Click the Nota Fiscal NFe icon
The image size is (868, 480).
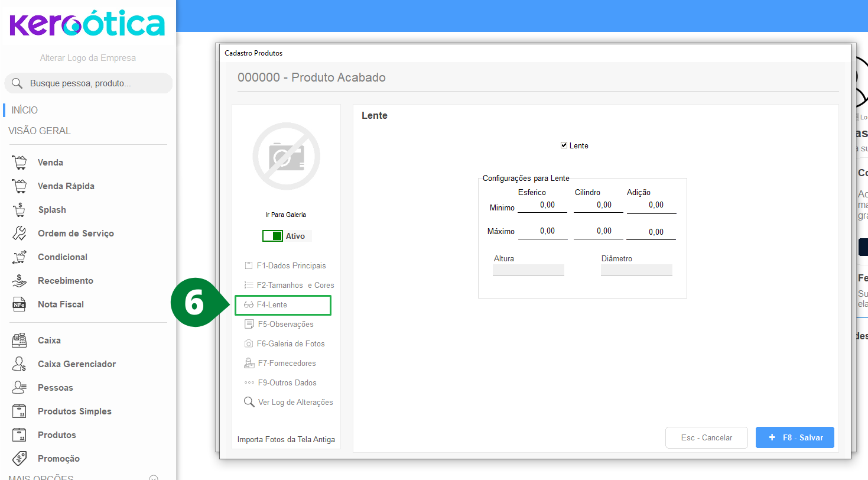pyautogui.click(x=19, y=304)
